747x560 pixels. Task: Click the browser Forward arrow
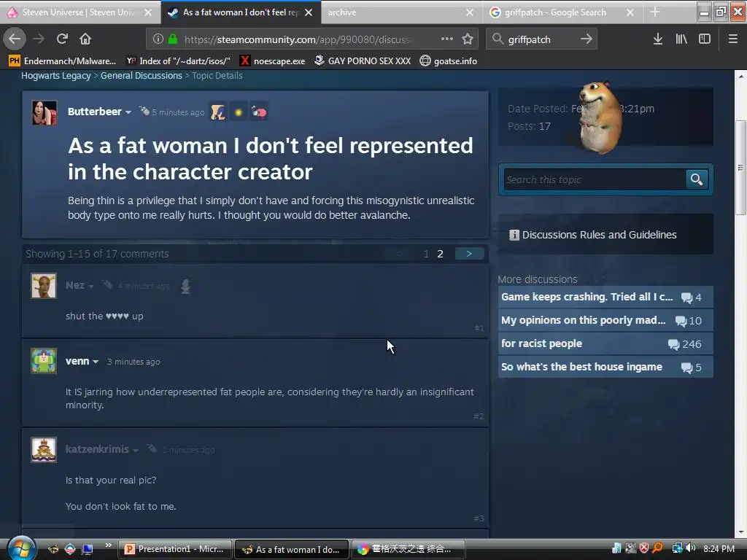(39, 39)
